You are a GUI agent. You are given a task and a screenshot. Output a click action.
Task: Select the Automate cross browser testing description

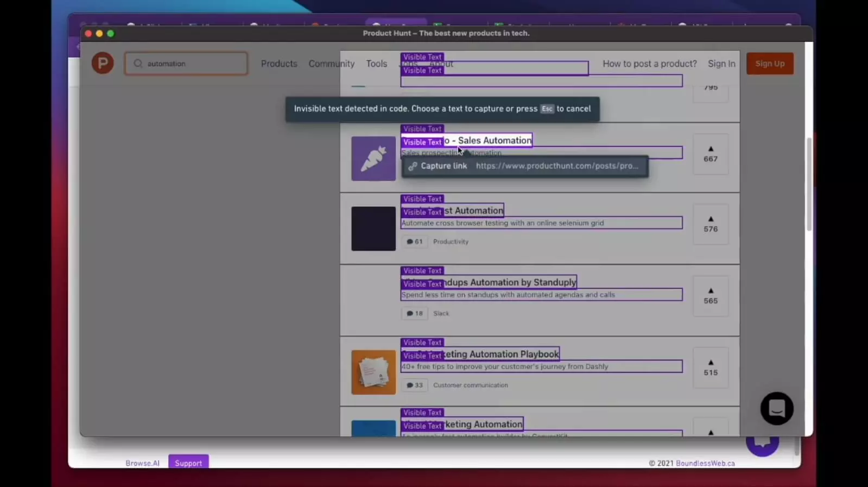[x=541, y=223]
